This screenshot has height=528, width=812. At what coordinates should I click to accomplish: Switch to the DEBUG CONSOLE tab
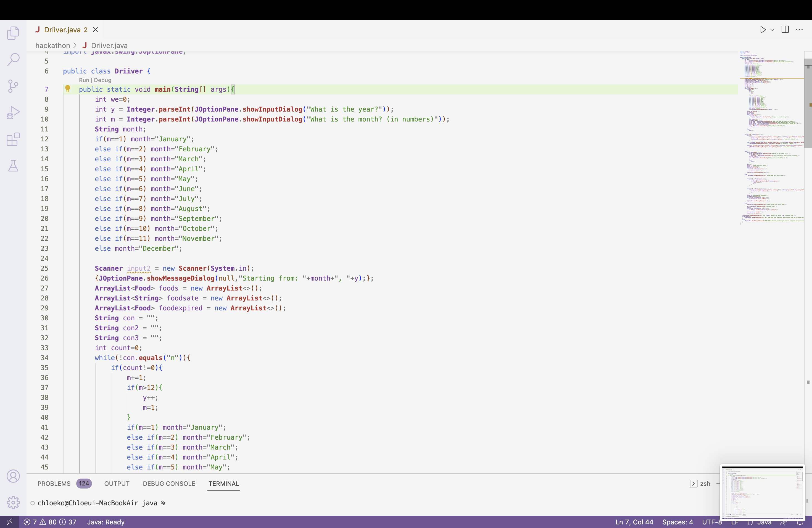[169, 483]
